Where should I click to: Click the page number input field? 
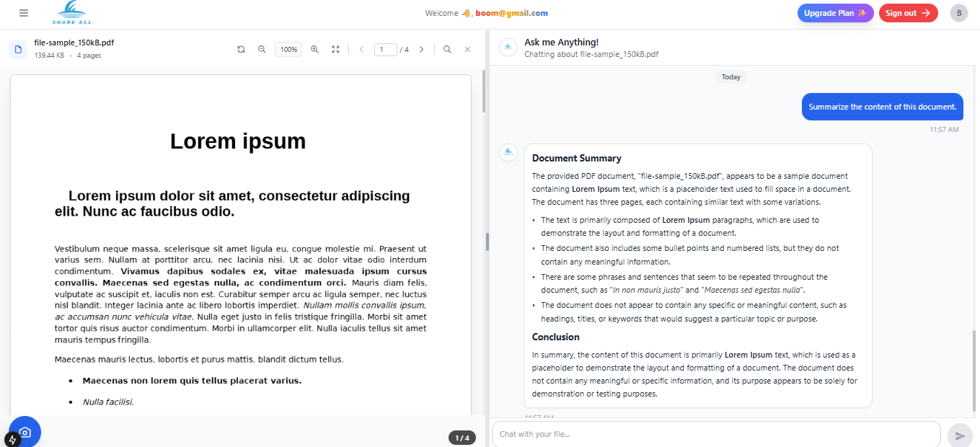point(386,50)
